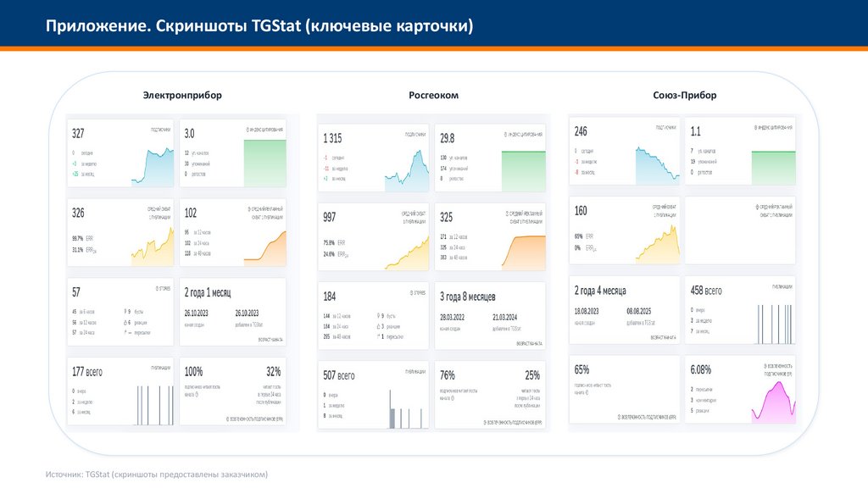The width and height of the screenshot is (868, 488).
Task: Click the '75.8% ERR' row
Action: [x=334, y=243]
